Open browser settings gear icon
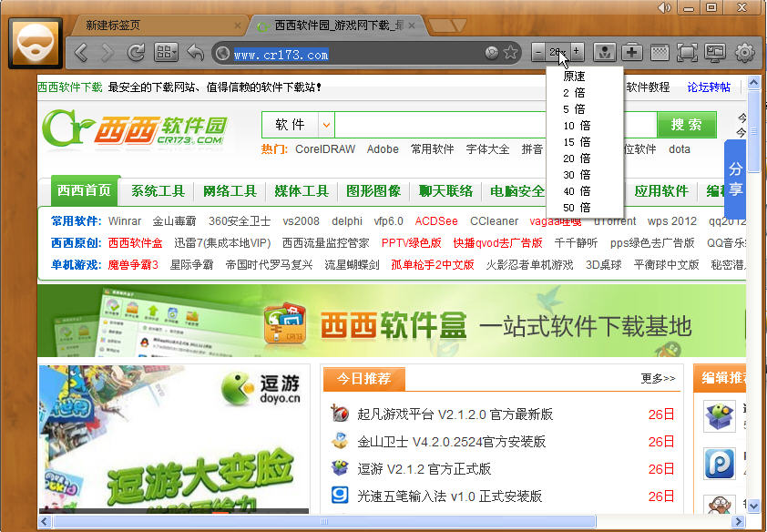Image resolution: width=767 pixels, height=532 pixels. coord(744,52)
